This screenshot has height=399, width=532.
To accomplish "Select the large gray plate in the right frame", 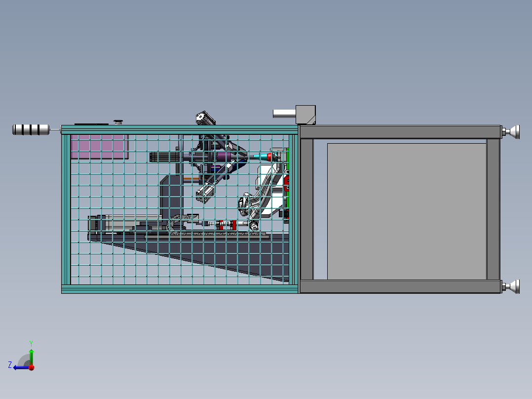I will point(407,211).
